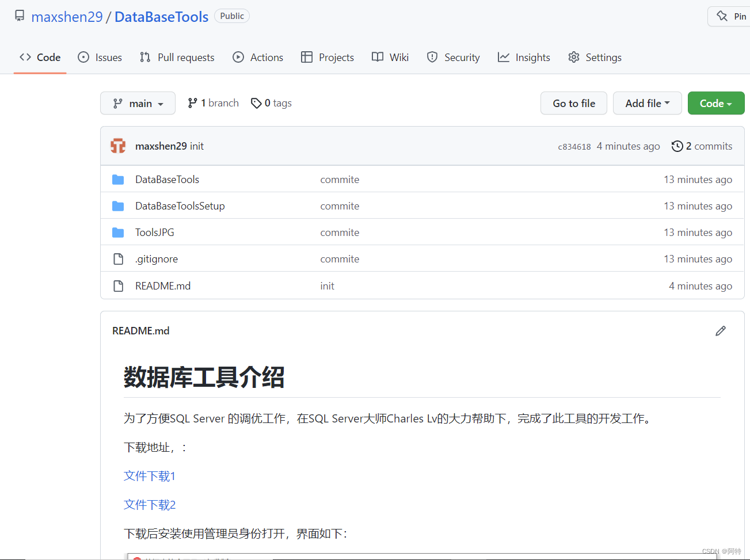Edit README with the pencil icon

click(720, 331)
